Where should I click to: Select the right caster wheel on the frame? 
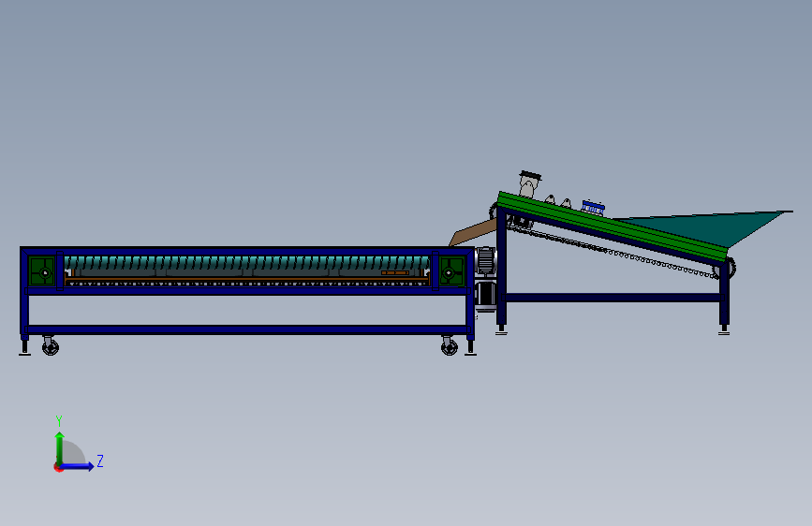point(449,346)
